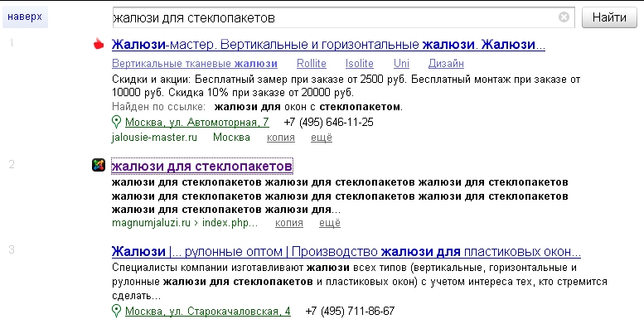Expand ещё under jalousie-master.ru result
This screenshot has width=644, height=329.
pos(322,138)
